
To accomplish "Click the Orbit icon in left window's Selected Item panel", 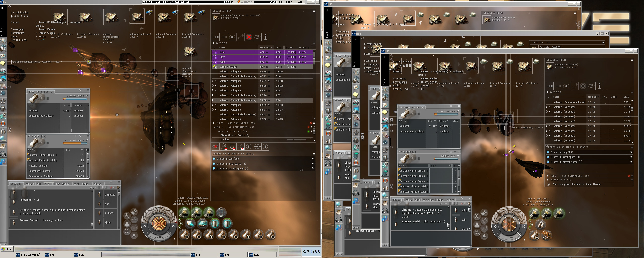I will (232, 37).
